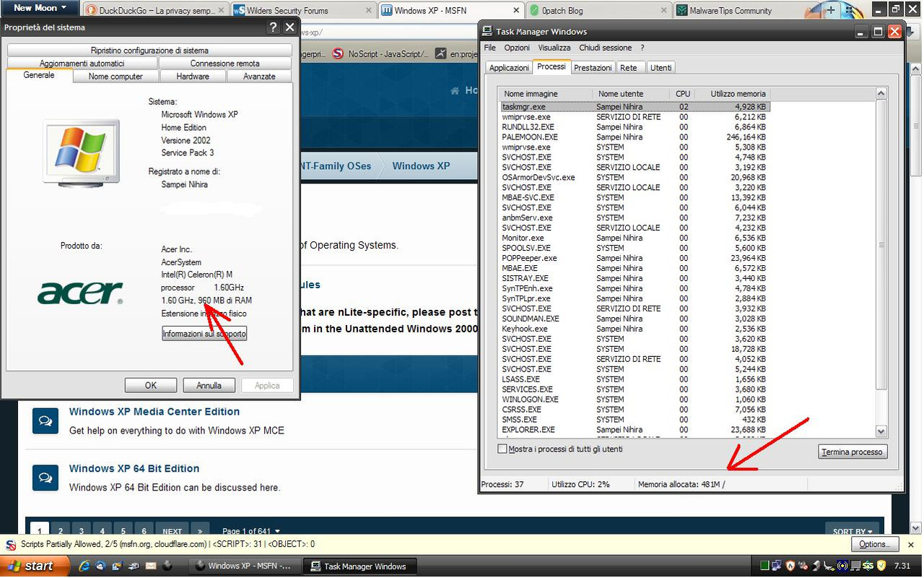Close the NoScript notification bar
The height and width of the screenshot is (578, 924).
click(911, 544)
